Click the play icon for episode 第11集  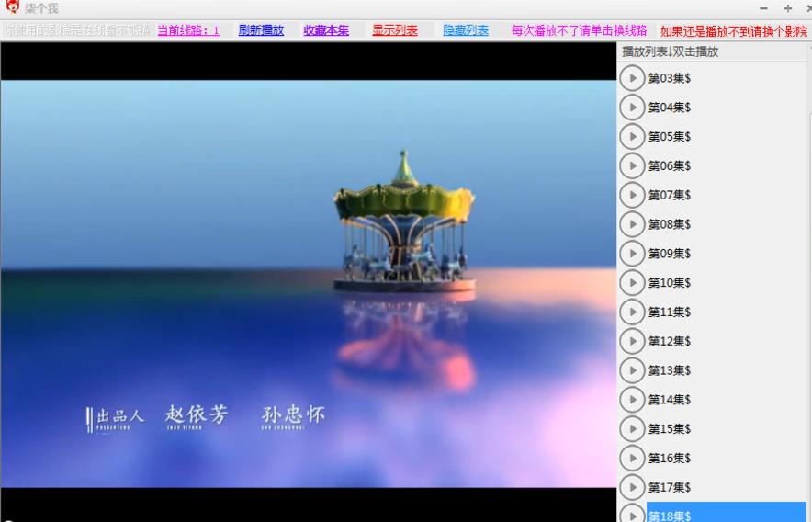pos(632,312)
